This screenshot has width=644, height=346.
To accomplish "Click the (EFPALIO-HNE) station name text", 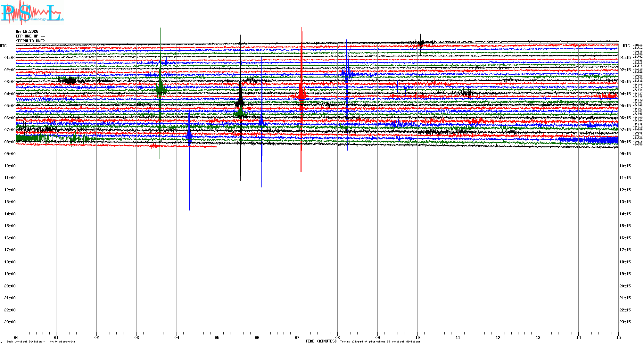I will 30,41.
